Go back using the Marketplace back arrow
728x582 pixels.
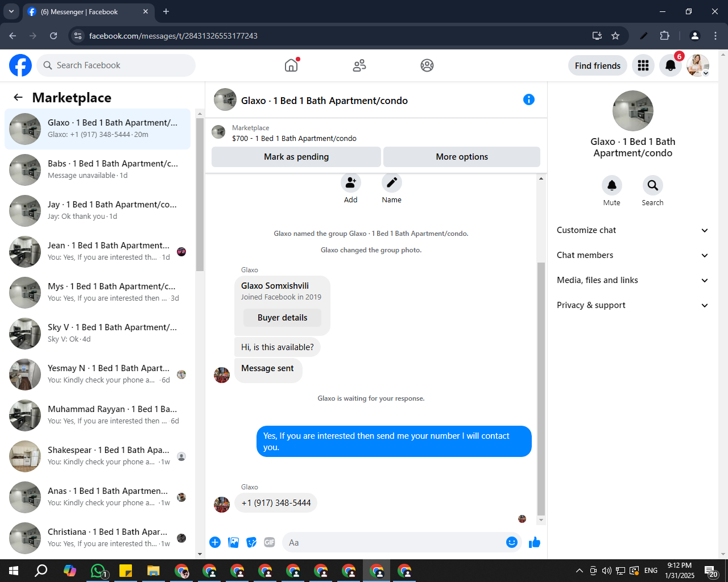tap(18, 97)
